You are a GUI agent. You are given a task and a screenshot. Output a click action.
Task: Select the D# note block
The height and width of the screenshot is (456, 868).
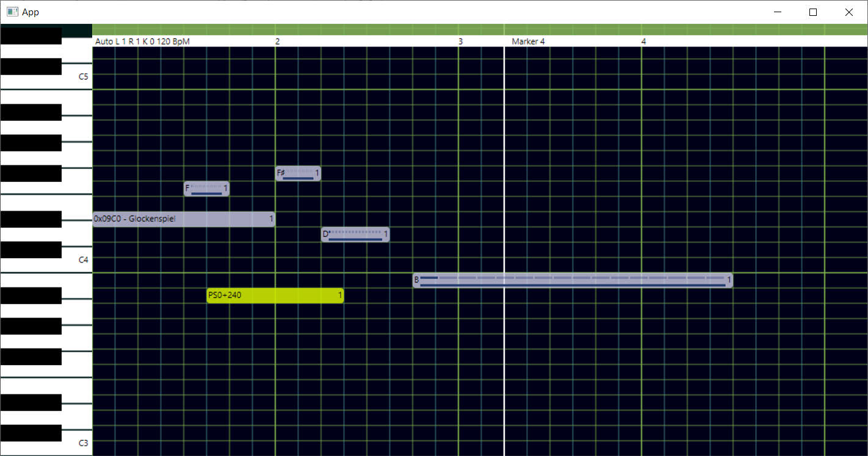355,234
